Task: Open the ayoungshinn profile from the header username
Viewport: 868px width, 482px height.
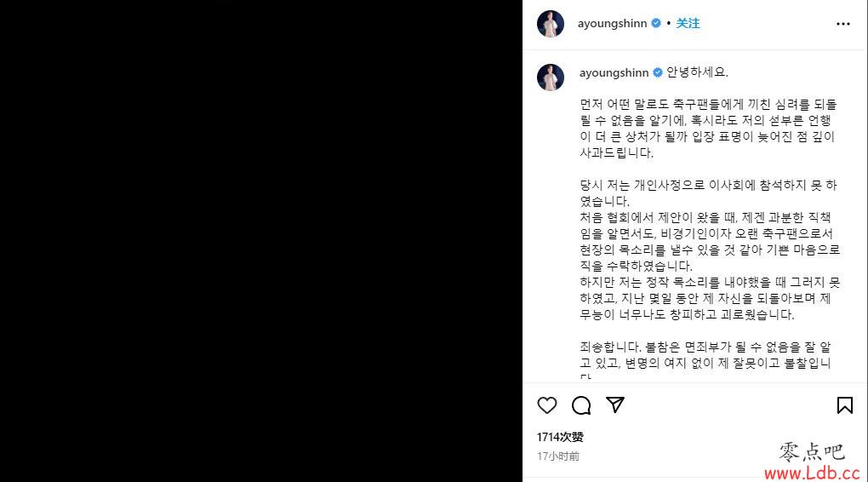Action: (x=612, y=23)
